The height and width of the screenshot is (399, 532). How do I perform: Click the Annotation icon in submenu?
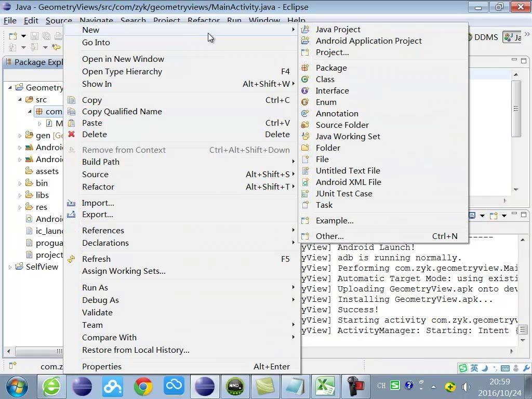305,113
